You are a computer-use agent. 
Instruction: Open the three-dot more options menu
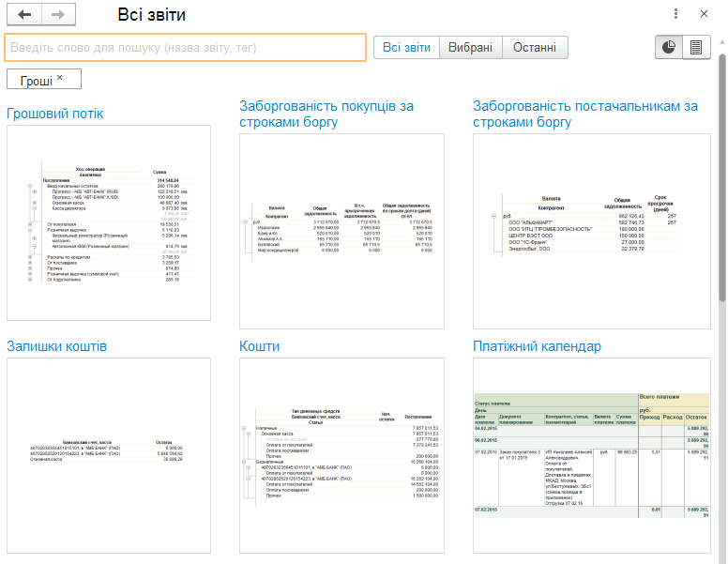click(675, 14)
